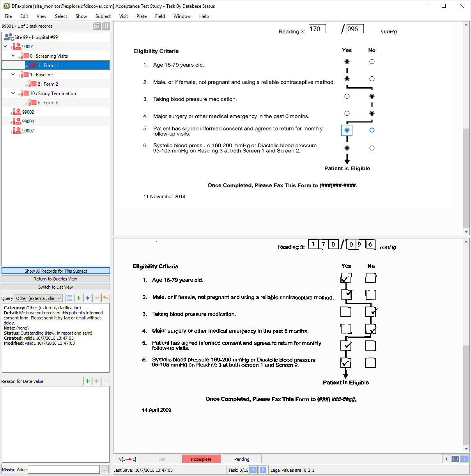
Task: Click the add query green plus icon
Action: tap(79, 298)
